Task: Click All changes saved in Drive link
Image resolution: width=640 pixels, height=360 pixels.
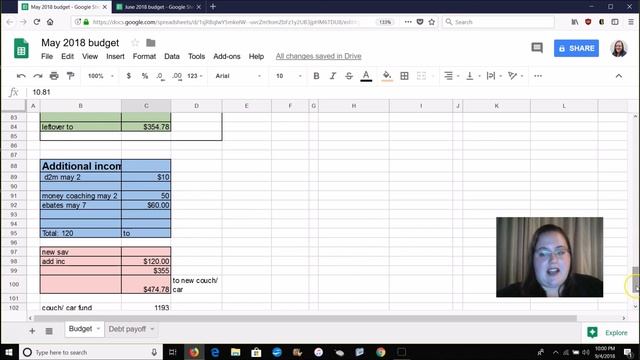Action: [x=318, y=56]
